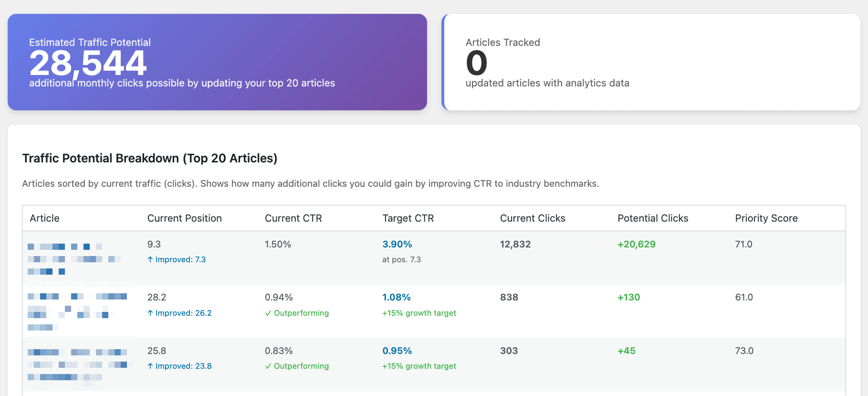
Task: Sort by the 'Priority Score' column header
Action: [766, 218]
